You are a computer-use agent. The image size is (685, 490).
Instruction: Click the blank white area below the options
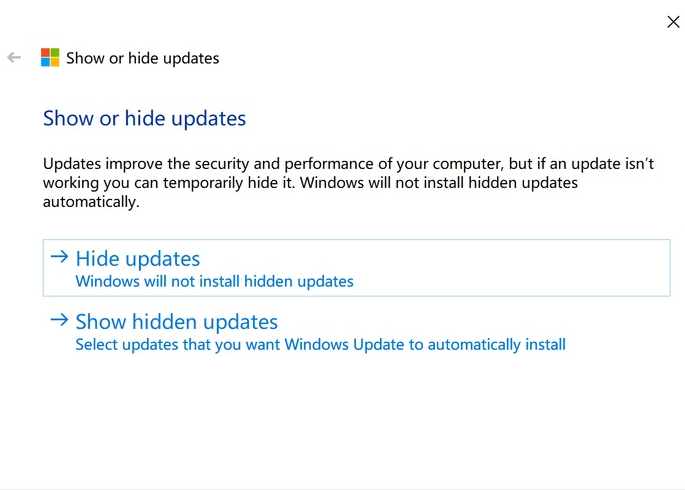[340, 420]
